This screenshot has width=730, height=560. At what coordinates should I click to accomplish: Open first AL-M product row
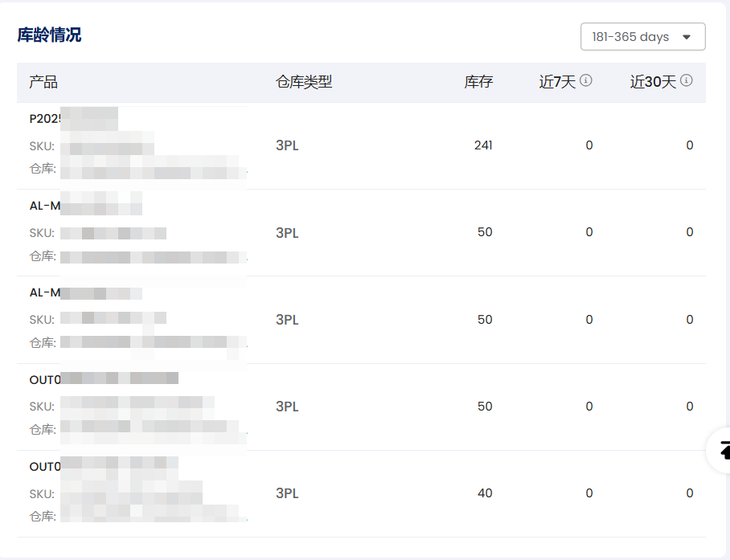[45, 206]
